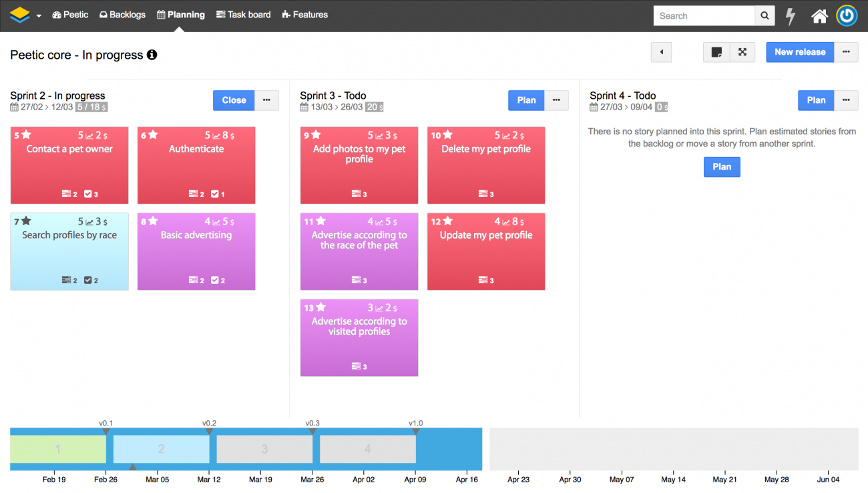Go to dashboard with the home icon
Screen dimensions: 868x493
[x=819, y=15]
